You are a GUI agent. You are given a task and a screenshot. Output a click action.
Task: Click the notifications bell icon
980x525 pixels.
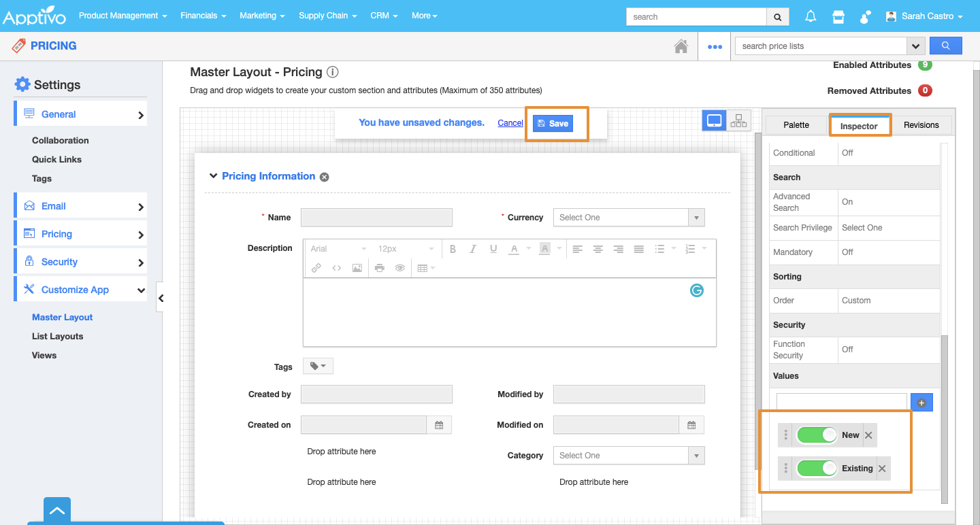pos(811,16)
